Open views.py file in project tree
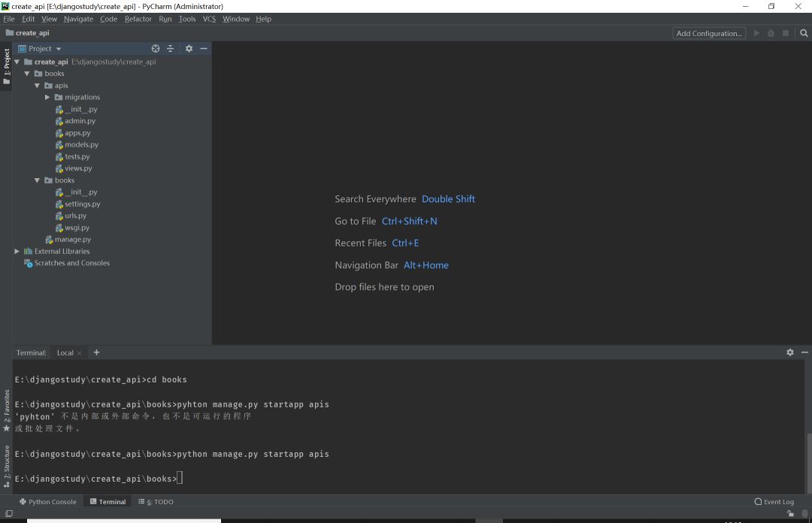 78,168
